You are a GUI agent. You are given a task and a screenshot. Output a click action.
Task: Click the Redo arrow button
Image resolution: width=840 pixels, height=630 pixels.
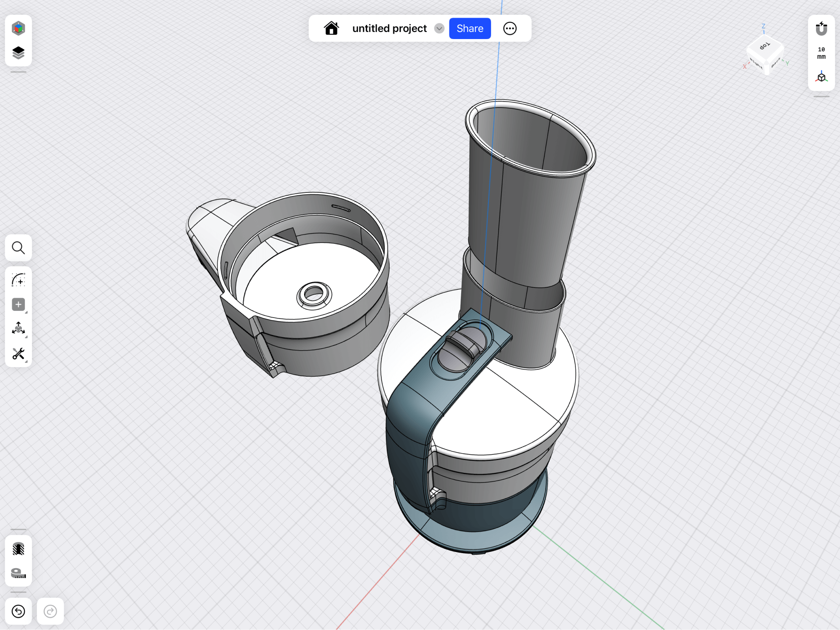[50, 611]
